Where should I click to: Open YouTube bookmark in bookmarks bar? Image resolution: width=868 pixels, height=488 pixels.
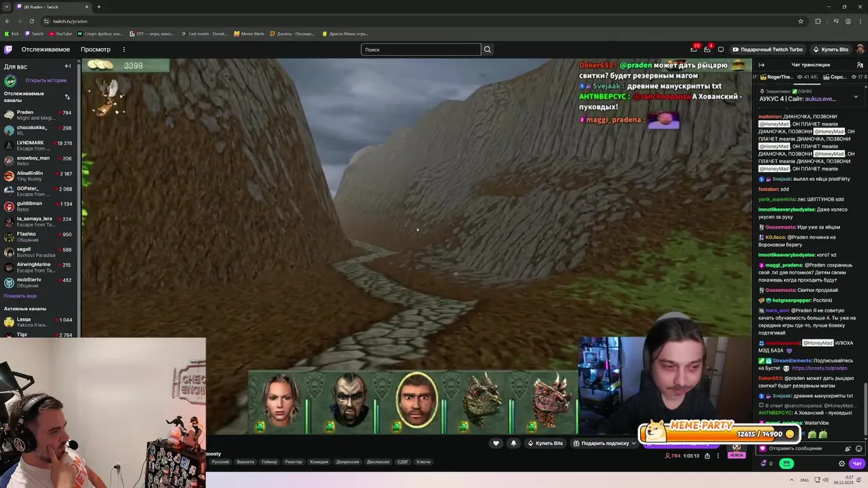point(60,34)
